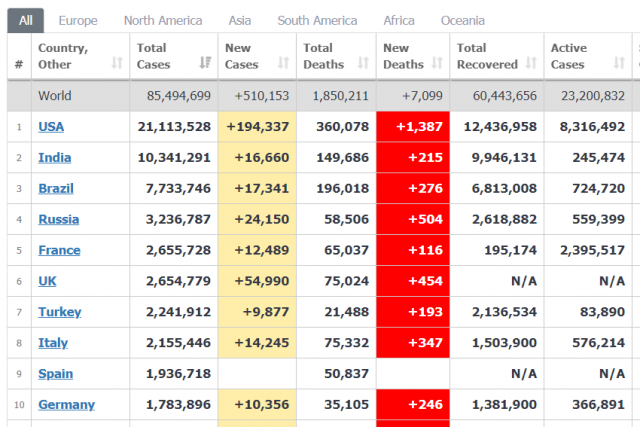Select World new deaths +7,099
640x427 pixels.
(x=422, y=96)
